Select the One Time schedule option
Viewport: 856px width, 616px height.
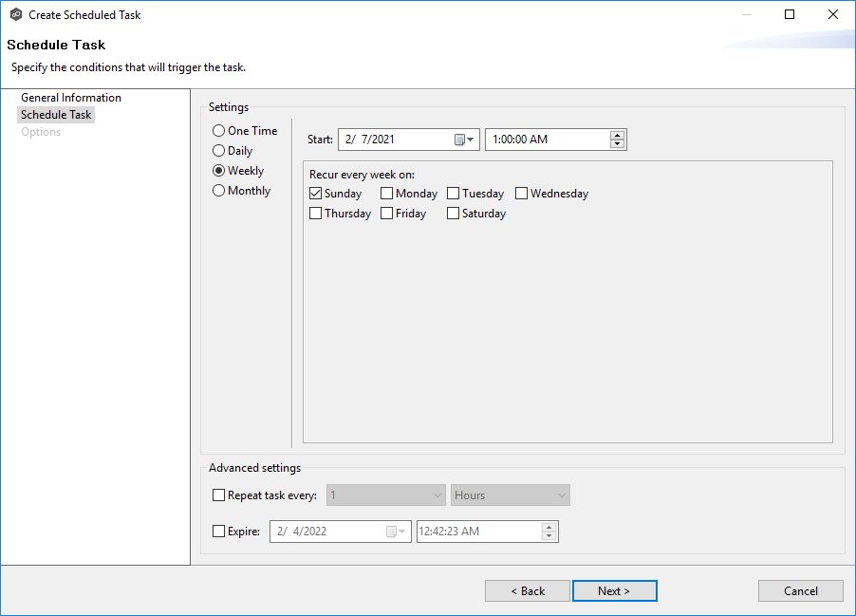[x=218, y=130]
